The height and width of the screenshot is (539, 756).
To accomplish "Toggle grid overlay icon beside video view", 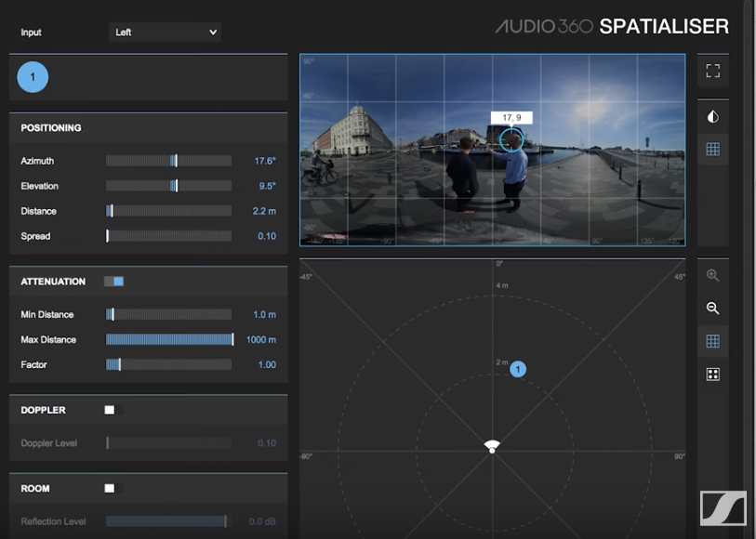I will click(712, 150).
